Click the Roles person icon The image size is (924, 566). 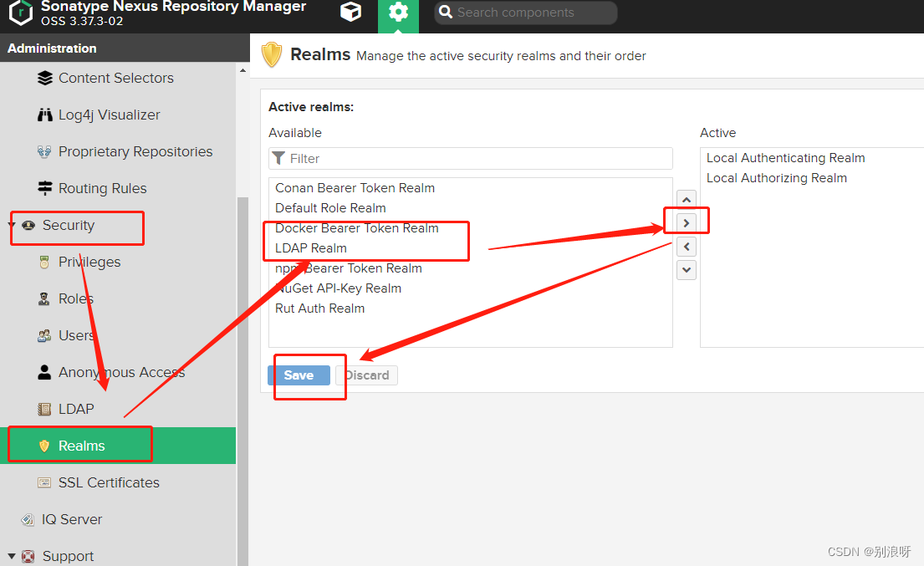(44, 299)
